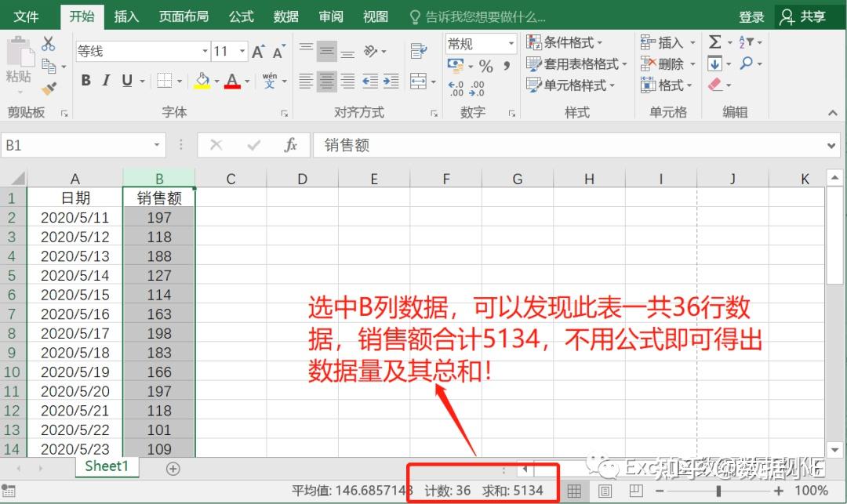The image size is (847, 504).
Task: Apply underline to the selection
Action: [127, 80]
